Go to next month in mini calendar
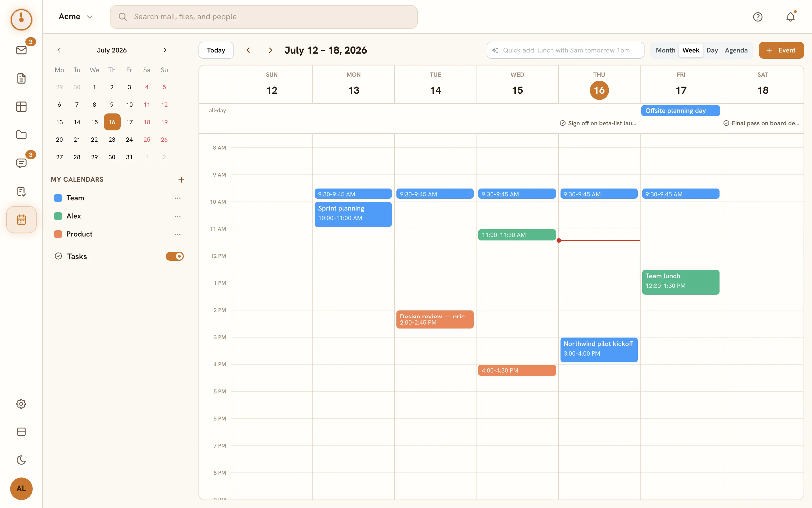 click(165, 51)
